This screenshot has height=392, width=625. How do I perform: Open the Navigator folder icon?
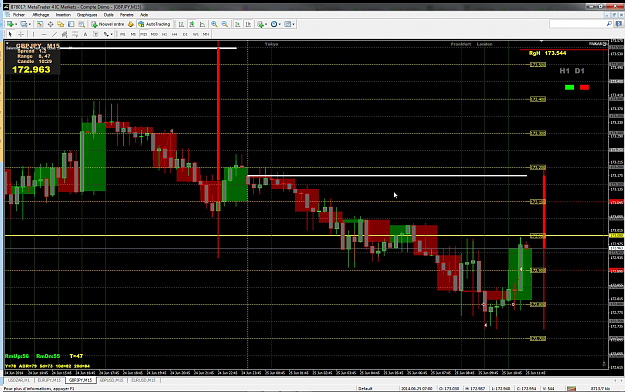coord(61,24)
